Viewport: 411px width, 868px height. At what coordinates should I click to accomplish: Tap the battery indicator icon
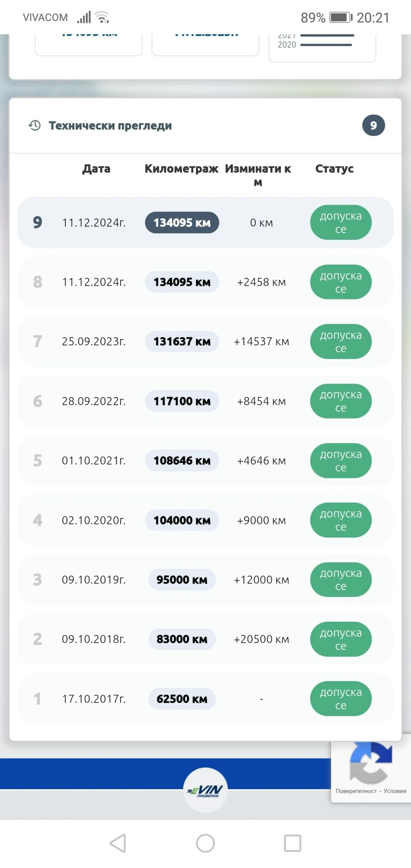[x=341, y=17]
